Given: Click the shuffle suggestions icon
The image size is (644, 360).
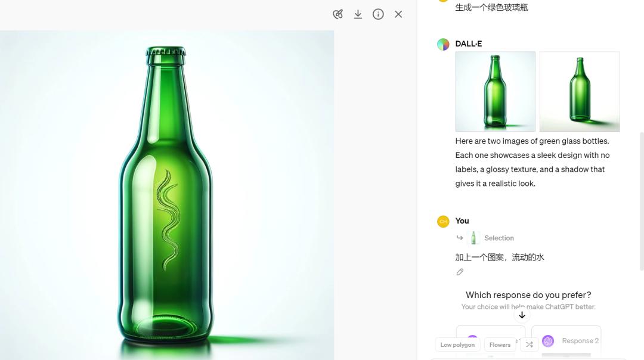Looking at the screenshot, I should point(530,345).
